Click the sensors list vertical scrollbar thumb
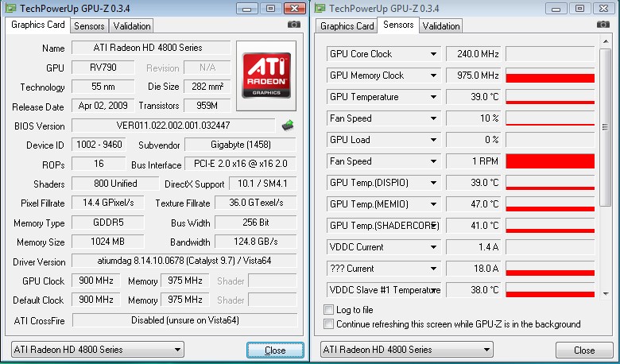This screenshot has width=620, height=364. click(x=606, y=127)
